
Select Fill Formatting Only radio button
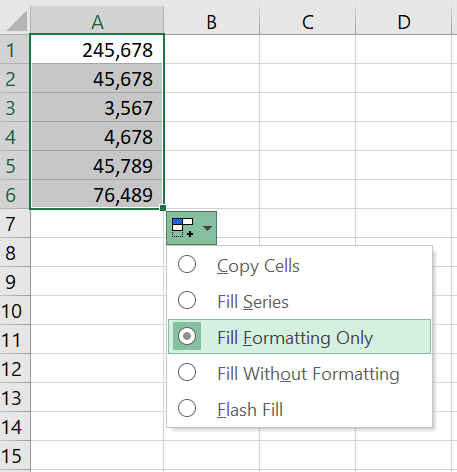(x=187, y=336)
